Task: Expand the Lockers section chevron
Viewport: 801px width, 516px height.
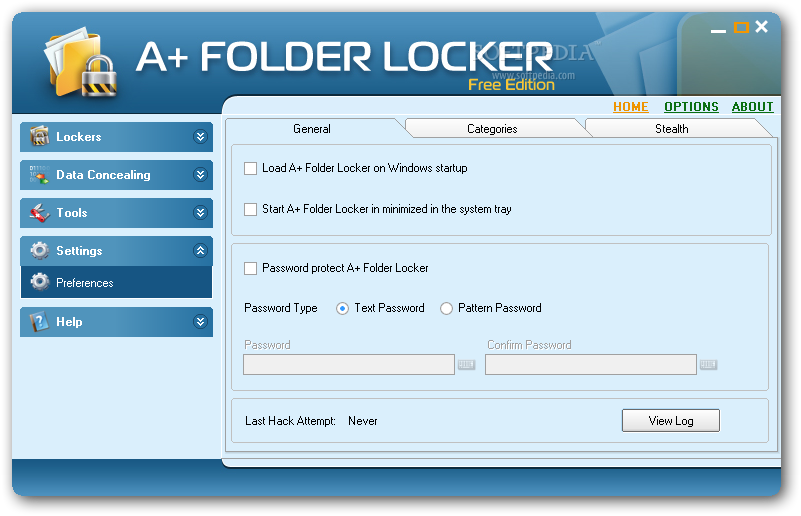Action: pyautogui.click(x=200, y=136)
